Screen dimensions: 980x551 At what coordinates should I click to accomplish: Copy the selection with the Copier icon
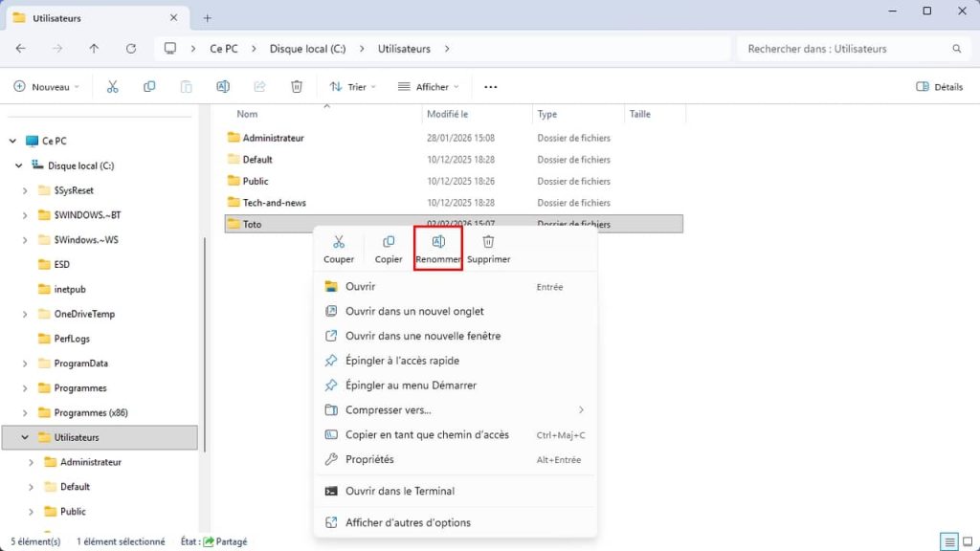(x=388, y=249)
